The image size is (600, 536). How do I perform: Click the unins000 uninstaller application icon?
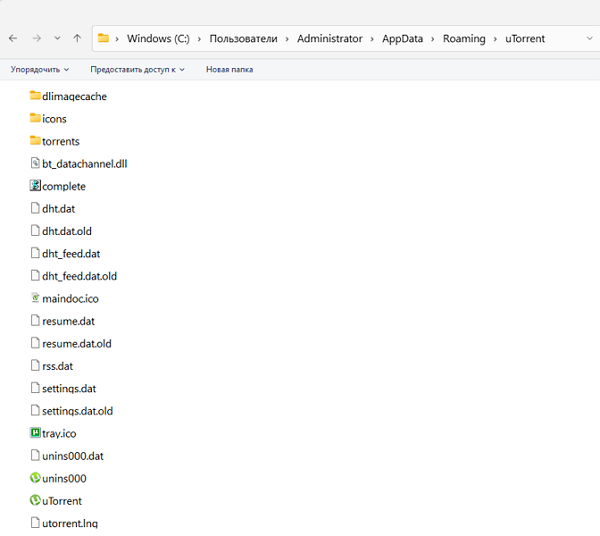click(35, 479)
